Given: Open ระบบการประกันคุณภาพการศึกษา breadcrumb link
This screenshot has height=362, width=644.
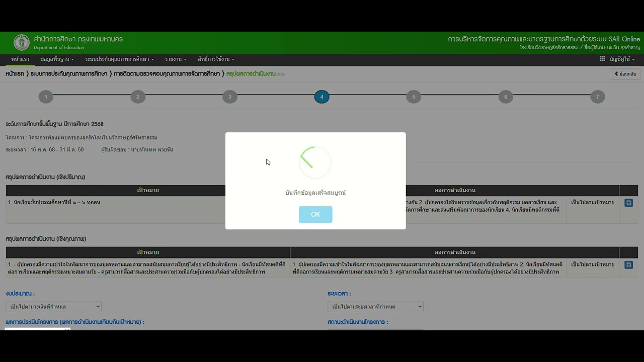Looking at the screenshot, I should (x=69, y=74).
